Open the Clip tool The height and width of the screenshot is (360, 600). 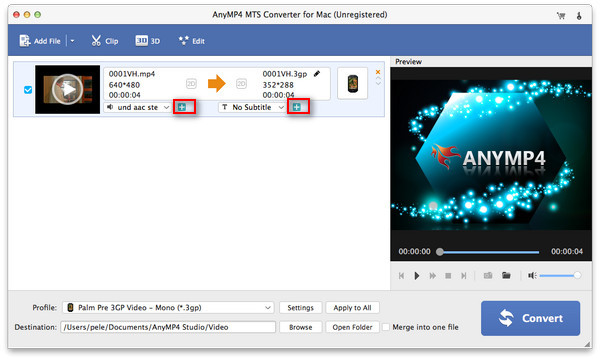pyautogui.click(x=104, y=41)
